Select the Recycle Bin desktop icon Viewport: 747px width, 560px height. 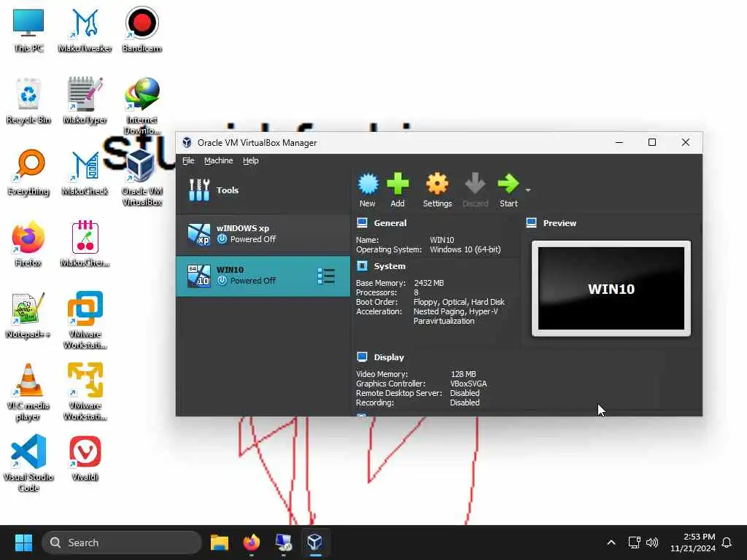28,101
